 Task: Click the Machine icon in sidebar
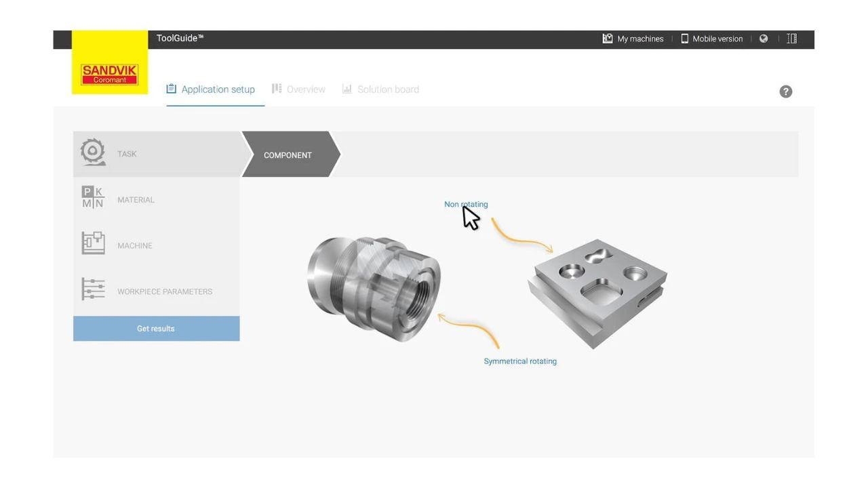[x=93, y=243]
